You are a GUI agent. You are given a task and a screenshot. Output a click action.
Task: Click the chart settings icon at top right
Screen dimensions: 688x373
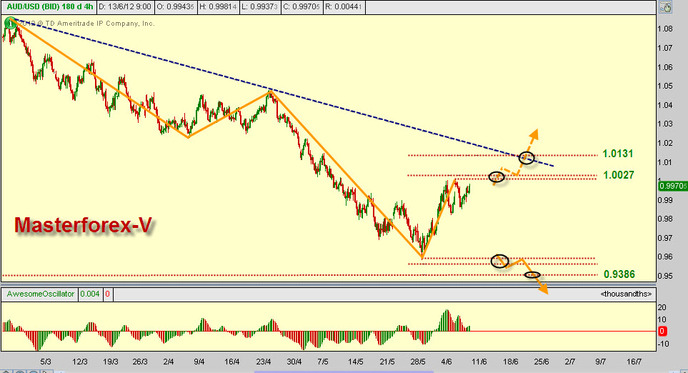coord(666,7)
